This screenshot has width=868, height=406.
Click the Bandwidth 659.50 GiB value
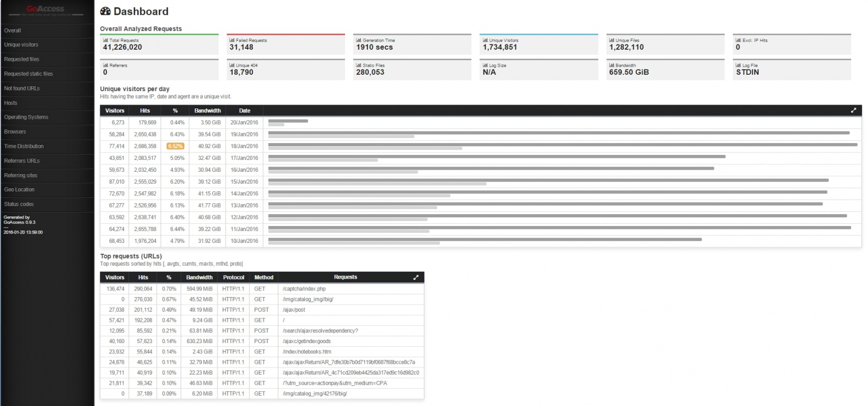(x=629, y=72)
